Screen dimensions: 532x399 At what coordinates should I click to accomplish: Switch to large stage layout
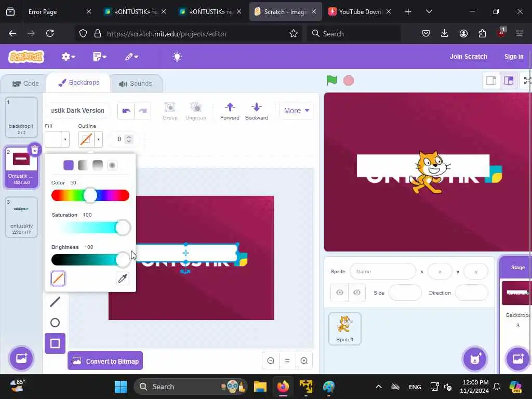click(x=508, y=81)
